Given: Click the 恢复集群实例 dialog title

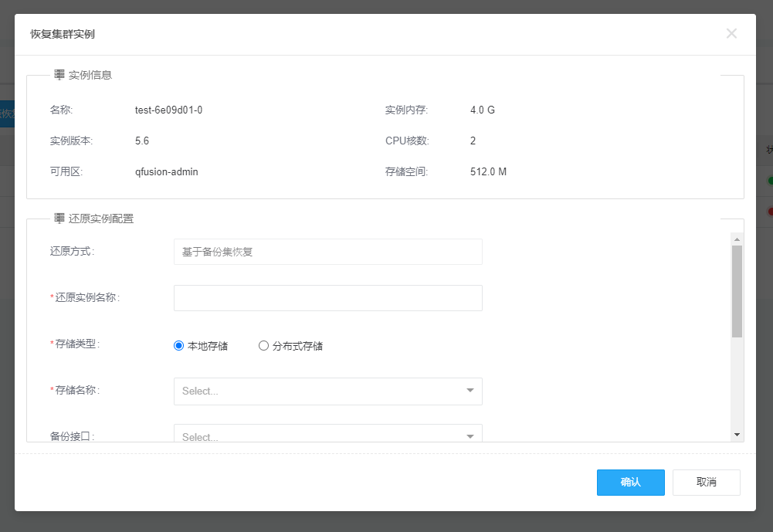Looking at the screenshot, I should (62, 34).
